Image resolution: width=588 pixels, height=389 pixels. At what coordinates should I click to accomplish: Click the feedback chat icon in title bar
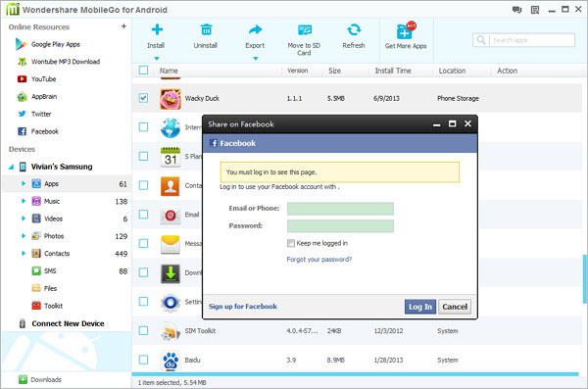coord(517,10)
